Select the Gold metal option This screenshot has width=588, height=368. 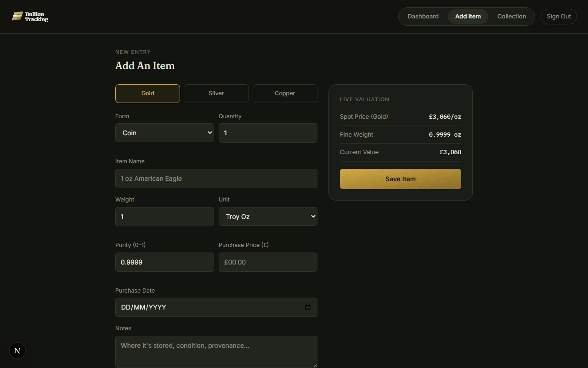(x=147, y=93)
